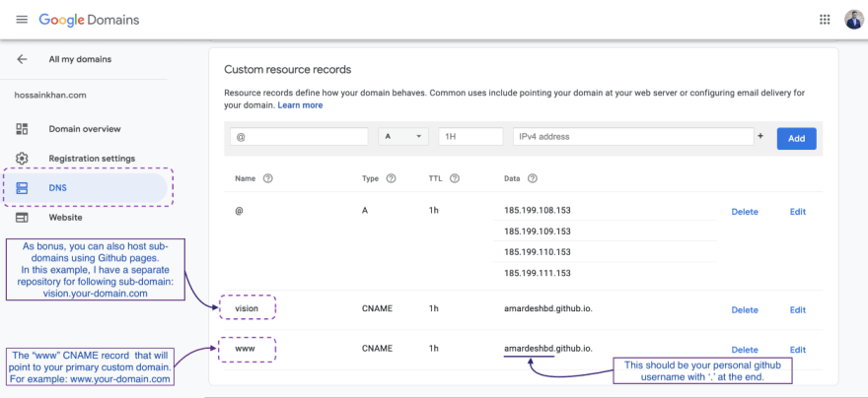Screen dimensions: 868x398
Task: Open help icon next to Data column
Action: [x=533, y=178]
